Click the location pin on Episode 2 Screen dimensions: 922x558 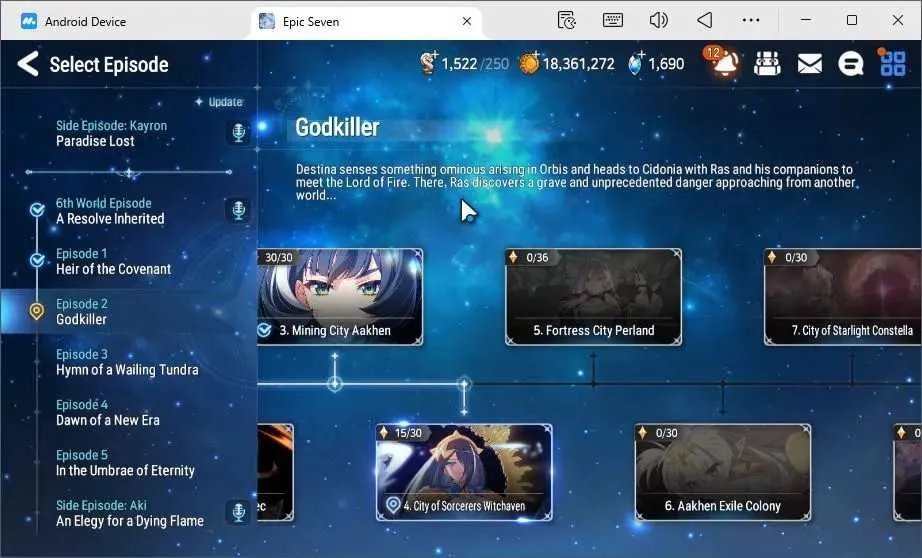coord(36,311)
